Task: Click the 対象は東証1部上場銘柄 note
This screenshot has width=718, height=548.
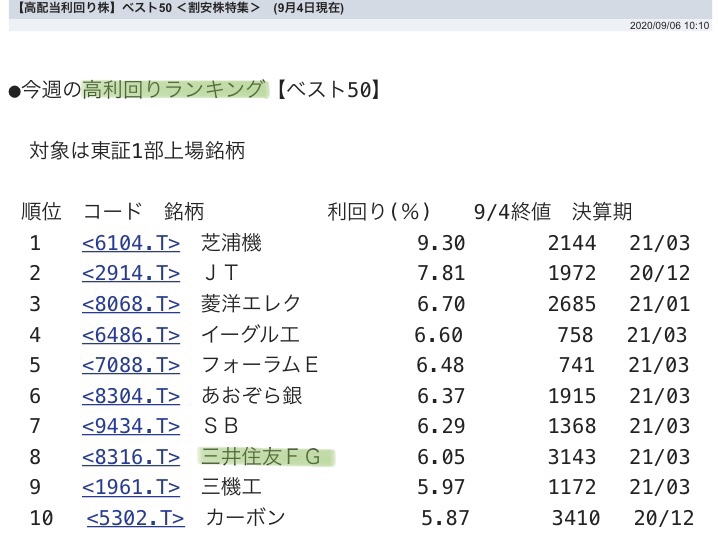Action: pyautogui.click(x=137, y=151)
